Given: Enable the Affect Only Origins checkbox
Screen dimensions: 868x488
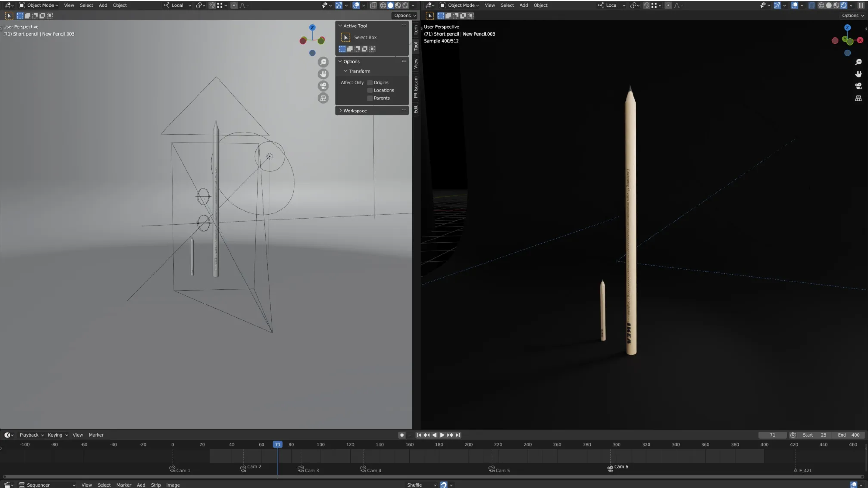Looking at the screenshot, I should 370,82.
